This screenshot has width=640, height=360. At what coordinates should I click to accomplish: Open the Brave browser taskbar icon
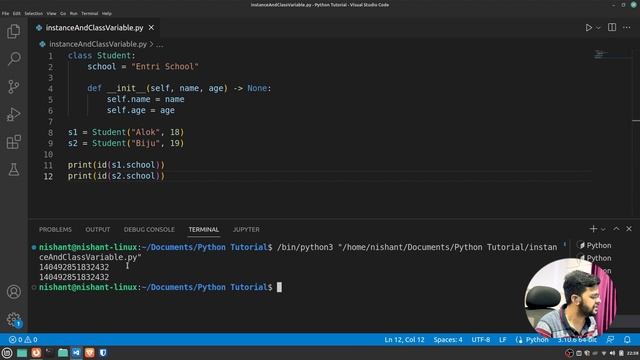tap(90, 352)
